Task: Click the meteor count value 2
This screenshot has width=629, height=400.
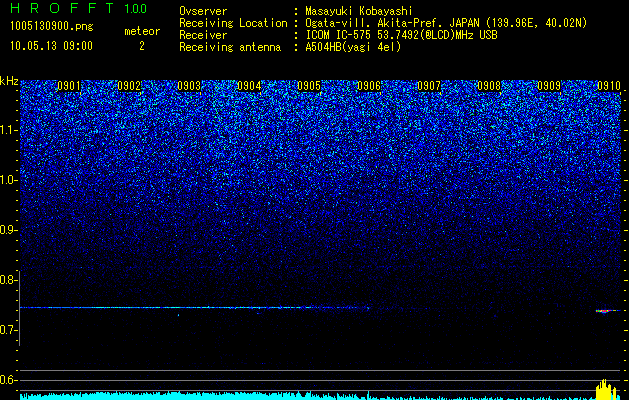Action: coord(142,46)
